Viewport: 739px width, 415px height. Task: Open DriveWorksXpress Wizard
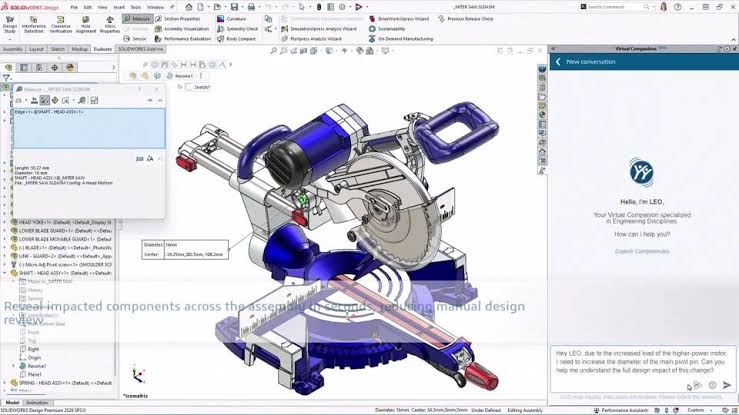[x=399, y=19]
